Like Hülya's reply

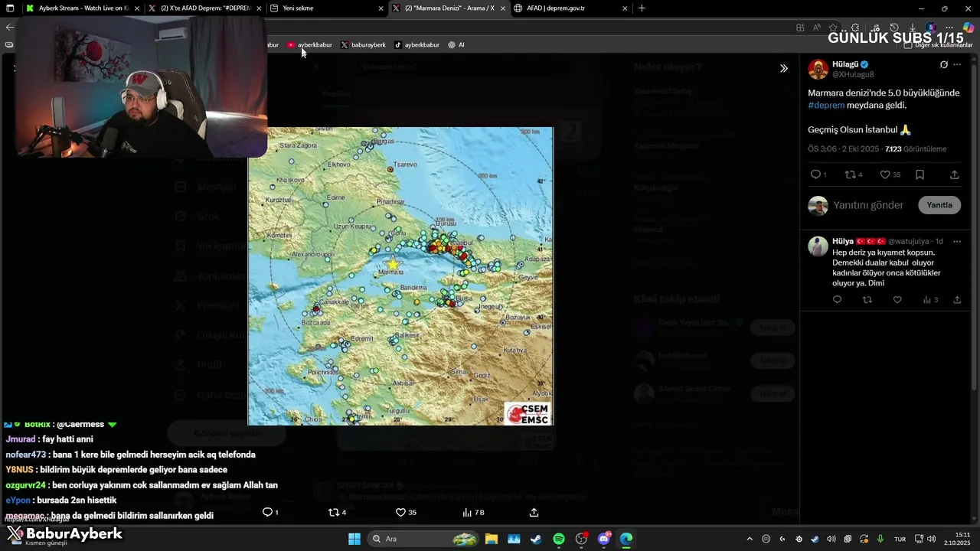pos(897,299)
